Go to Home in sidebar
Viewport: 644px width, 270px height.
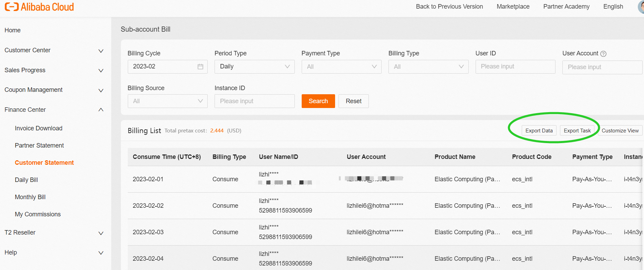pyautogui.click(x=13, y=30)
